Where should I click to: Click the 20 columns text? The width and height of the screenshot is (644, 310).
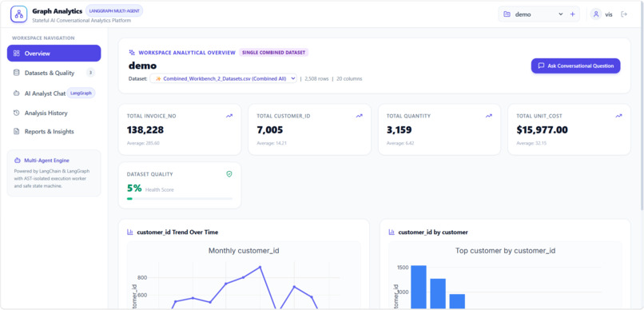click(349, 79)
